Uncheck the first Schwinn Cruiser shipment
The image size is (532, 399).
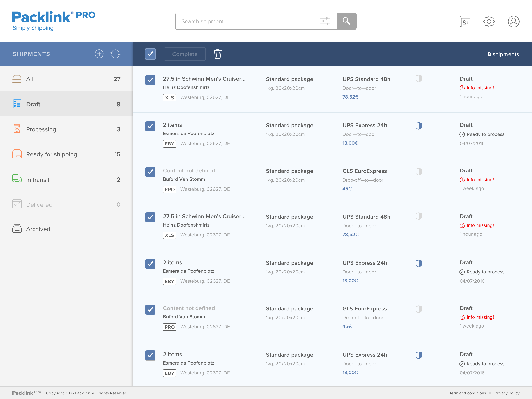tap(150, 80)
